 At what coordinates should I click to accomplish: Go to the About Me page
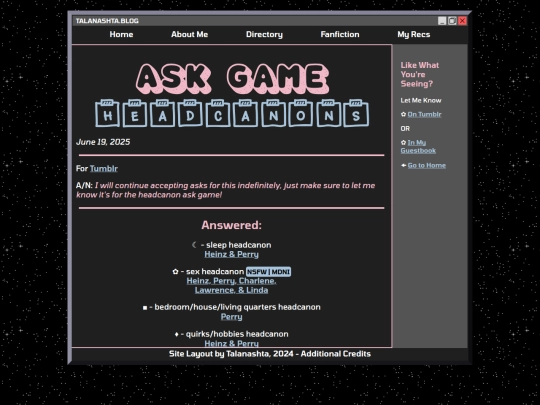tap(189, 34)
